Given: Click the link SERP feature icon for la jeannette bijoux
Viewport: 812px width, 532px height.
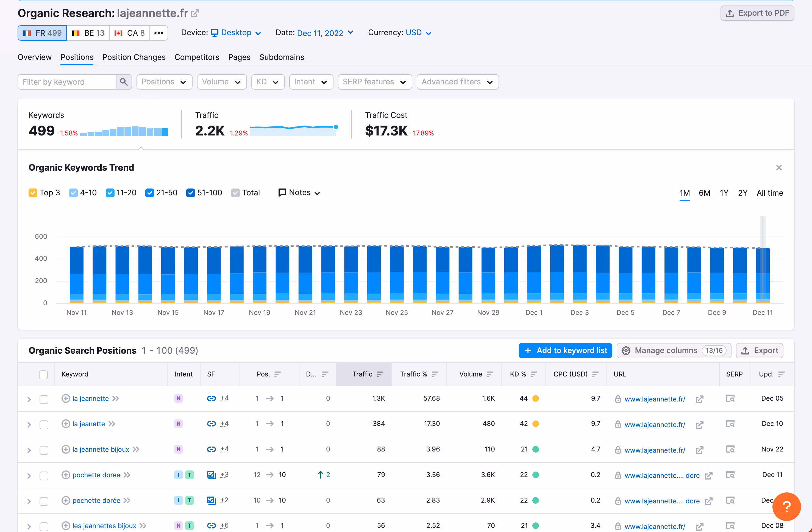Looking at the screenshot, I should click(211, 449).
